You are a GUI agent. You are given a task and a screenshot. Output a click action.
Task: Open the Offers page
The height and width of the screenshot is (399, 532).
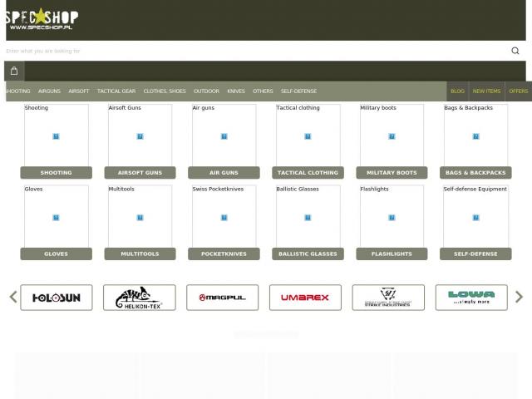519,91
